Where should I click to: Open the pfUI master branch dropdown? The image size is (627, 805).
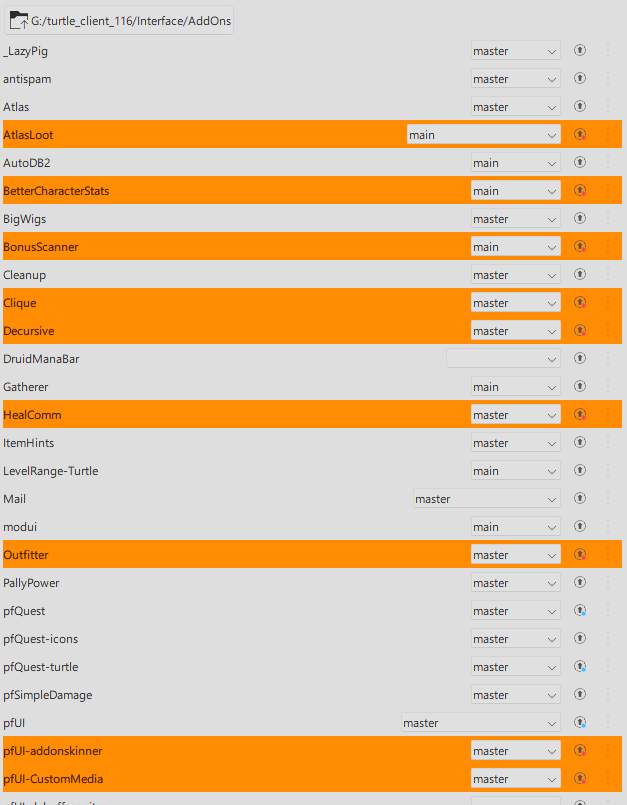coord(481,723)
